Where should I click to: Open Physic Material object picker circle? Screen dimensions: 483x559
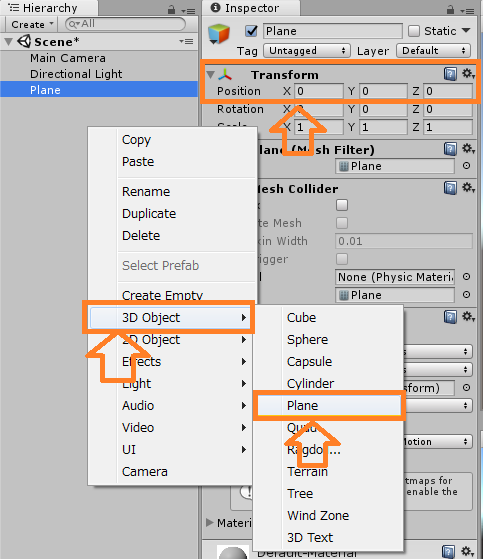click(466, 277)
